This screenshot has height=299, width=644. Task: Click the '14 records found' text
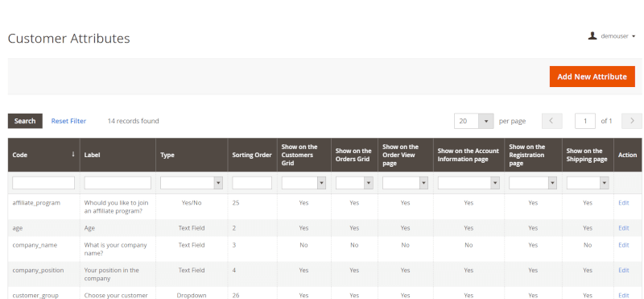(x=133, y=121)
